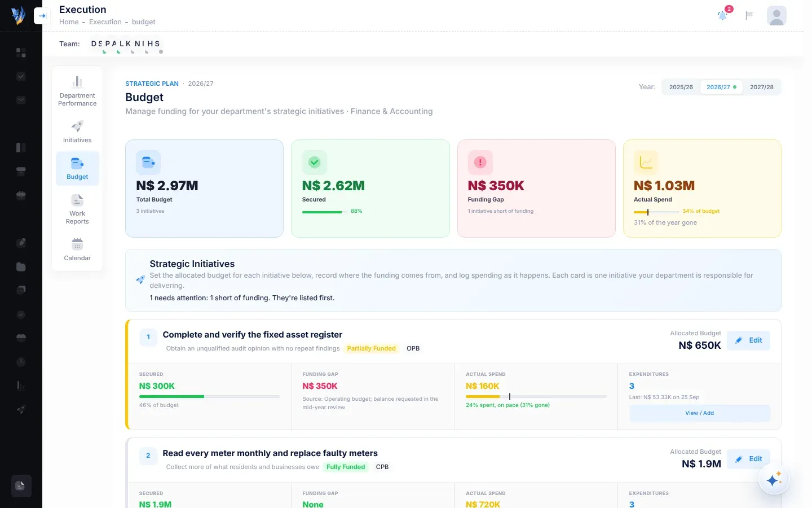Click the Fully Funded badge
Screen dimensions: 812x508
(346, 467)
